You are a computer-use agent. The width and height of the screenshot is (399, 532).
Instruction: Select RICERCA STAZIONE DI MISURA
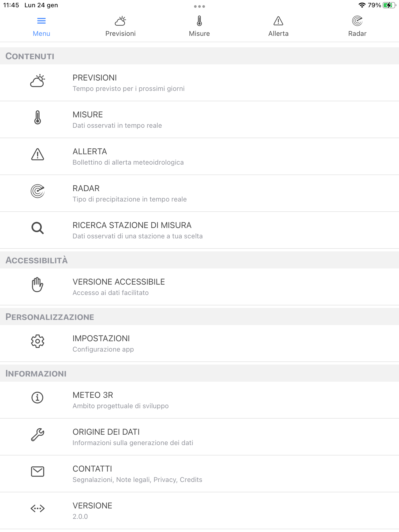pos(199,230)
